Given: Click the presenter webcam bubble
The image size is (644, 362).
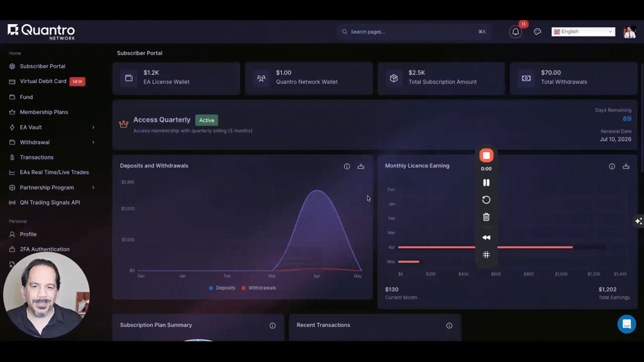Looking at the screenshot, I should click(47, 295).
